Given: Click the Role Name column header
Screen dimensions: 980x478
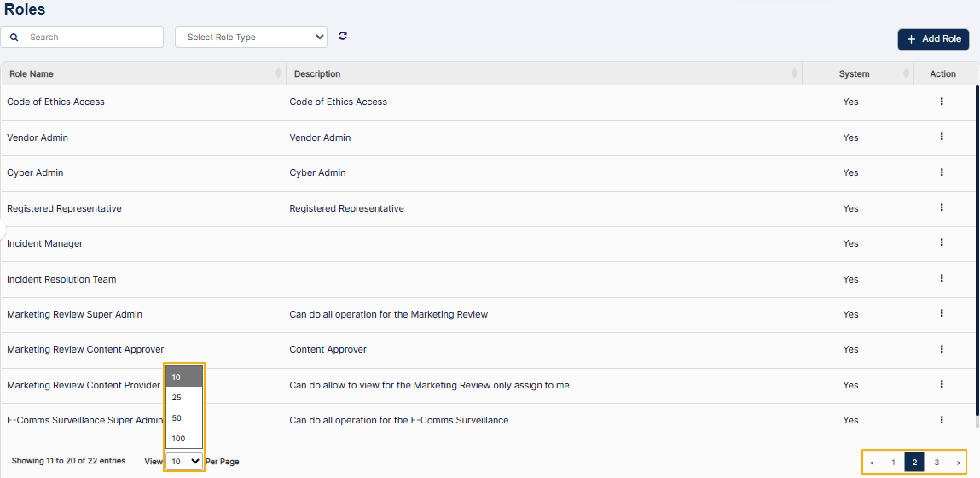Looking at the screenshot, I should (x=143, y=73).
